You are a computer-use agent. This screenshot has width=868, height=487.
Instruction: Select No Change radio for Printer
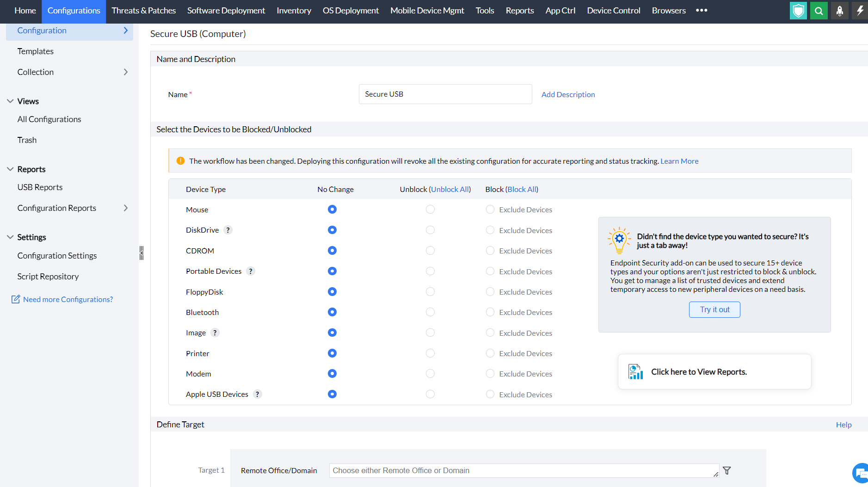coord(332,353)
